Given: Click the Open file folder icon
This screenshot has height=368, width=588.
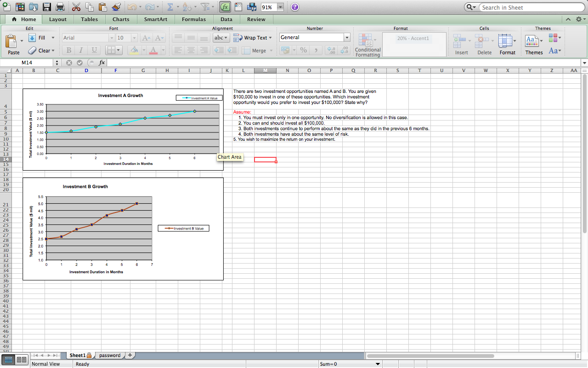Looking at the screenshot, I should coord(34,7).
